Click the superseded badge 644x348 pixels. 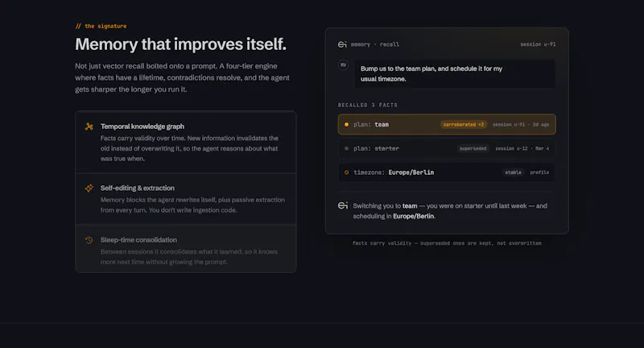click(473, 149)
